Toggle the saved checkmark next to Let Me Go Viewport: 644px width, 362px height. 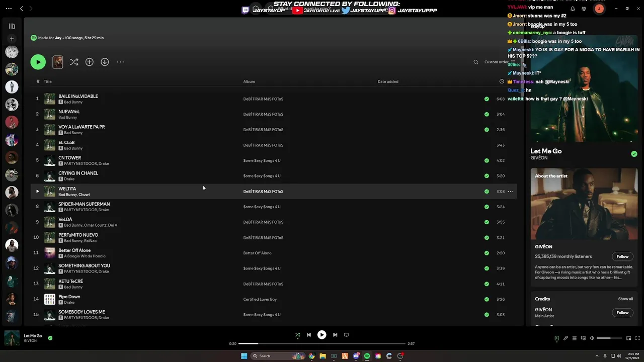(634, 154)
